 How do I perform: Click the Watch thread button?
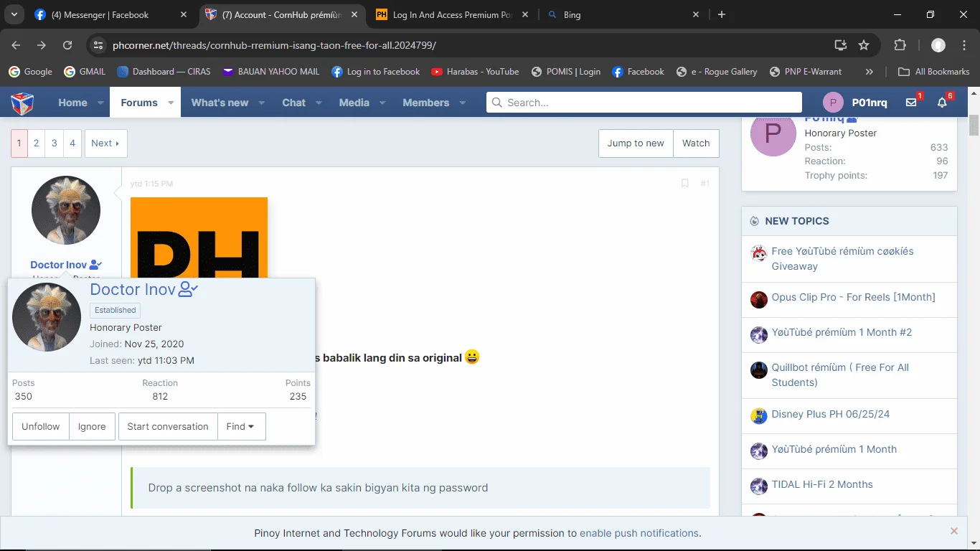coord(696,143)
